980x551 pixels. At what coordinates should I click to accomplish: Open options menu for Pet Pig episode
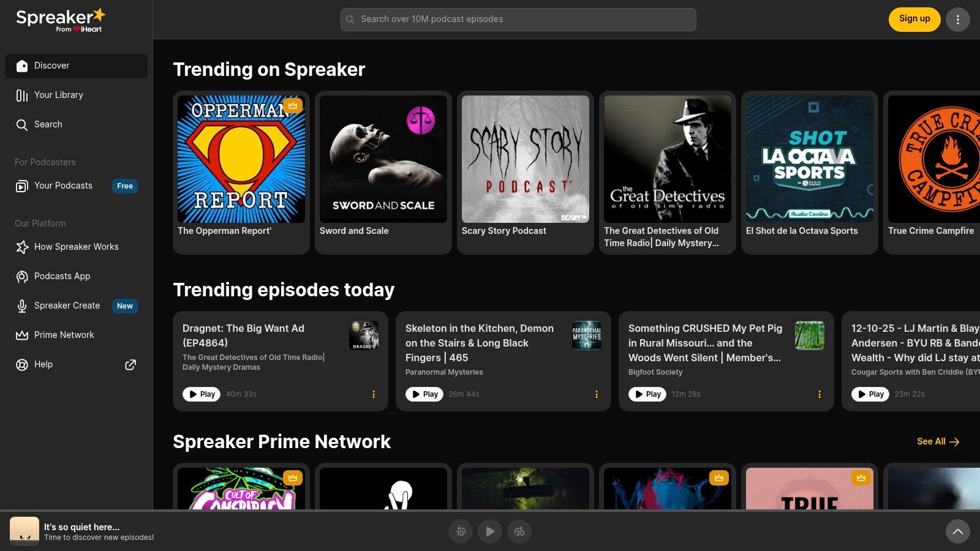point(820,394)
